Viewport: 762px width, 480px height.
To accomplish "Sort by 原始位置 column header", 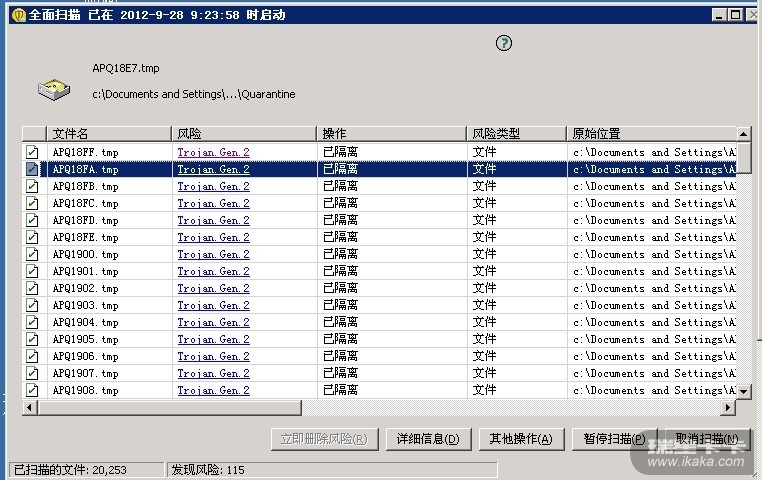I will tap(651, 134).
